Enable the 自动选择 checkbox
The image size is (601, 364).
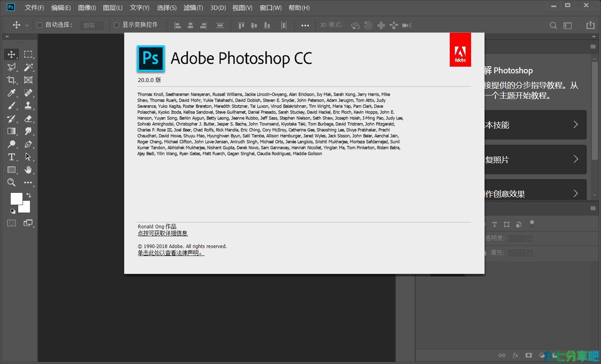pyautogui.click(x=39, y=25)
